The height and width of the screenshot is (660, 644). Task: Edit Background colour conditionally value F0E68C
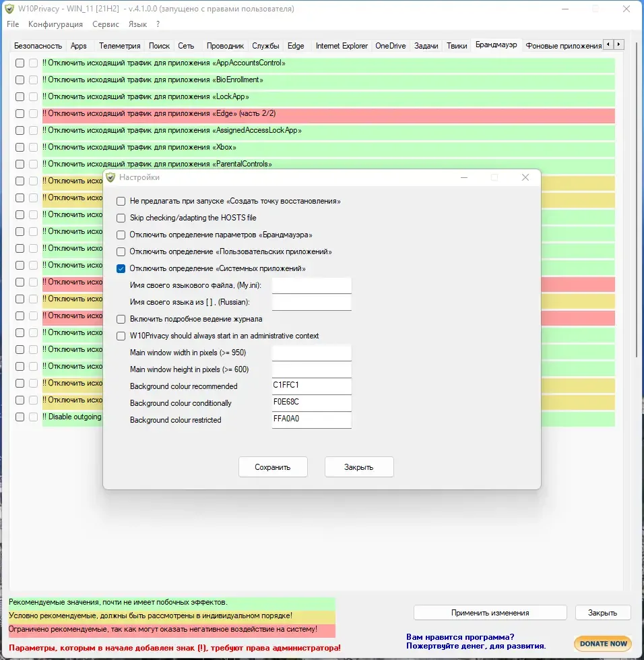(312, 403)
